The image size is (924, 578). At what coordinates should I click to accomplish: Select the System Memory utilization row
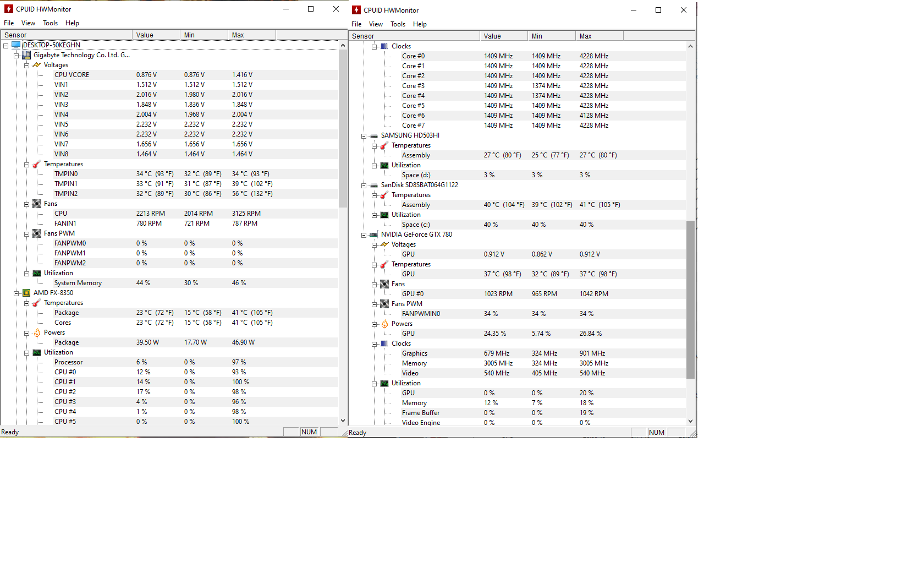coord(169,283)
